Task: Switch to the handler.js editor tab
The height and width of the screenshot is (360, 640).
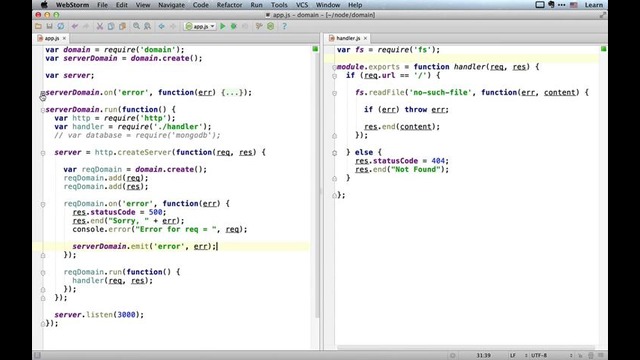Action: tap(348, 38)
